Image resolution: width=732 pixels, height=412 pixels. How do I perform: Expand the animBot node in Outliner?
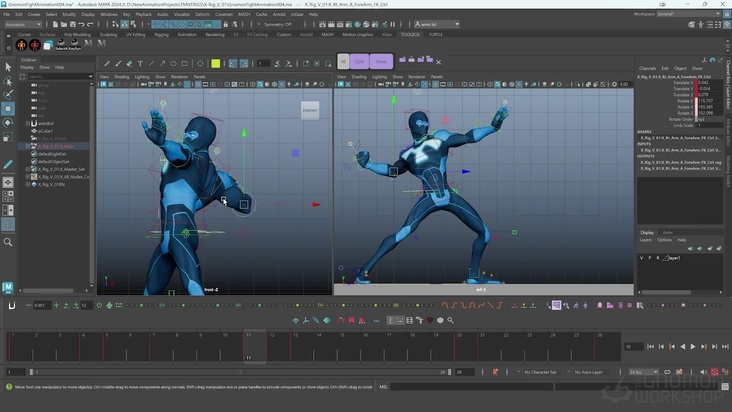tap(28, 123)
